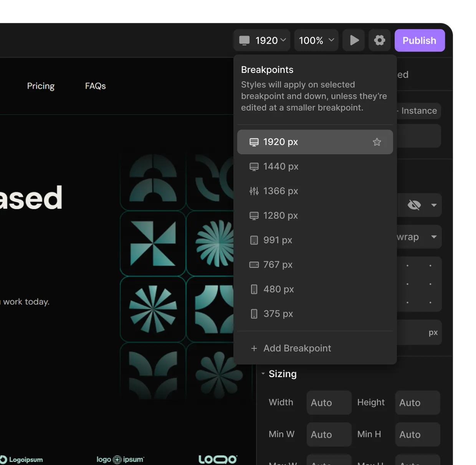Click the Publish button
The image size is (476, 465).
click(x=420, y=40)
